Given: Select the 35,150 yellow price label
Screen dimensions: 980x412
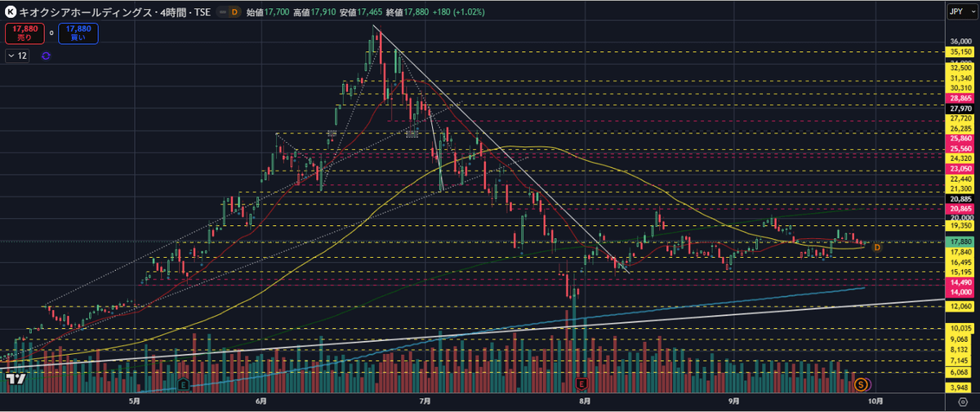Looking at the screenshot, I should [x=960, y=51].
